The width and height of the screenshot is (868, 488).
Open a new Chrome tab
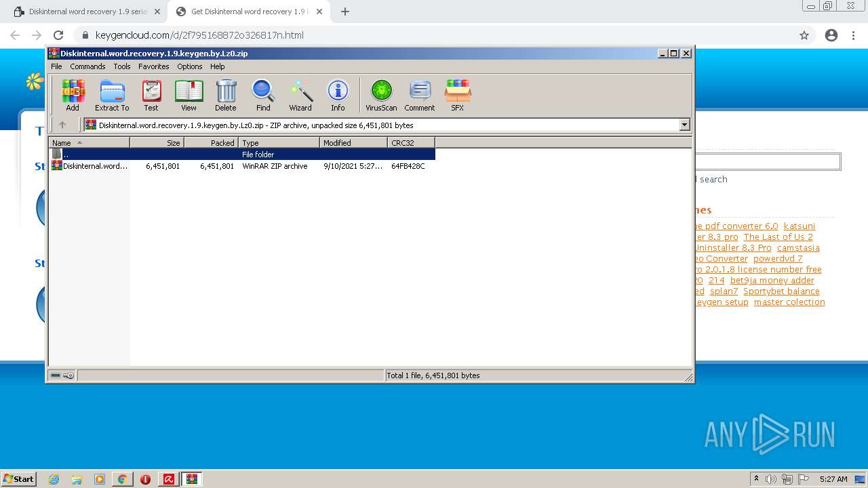[345, 12]
